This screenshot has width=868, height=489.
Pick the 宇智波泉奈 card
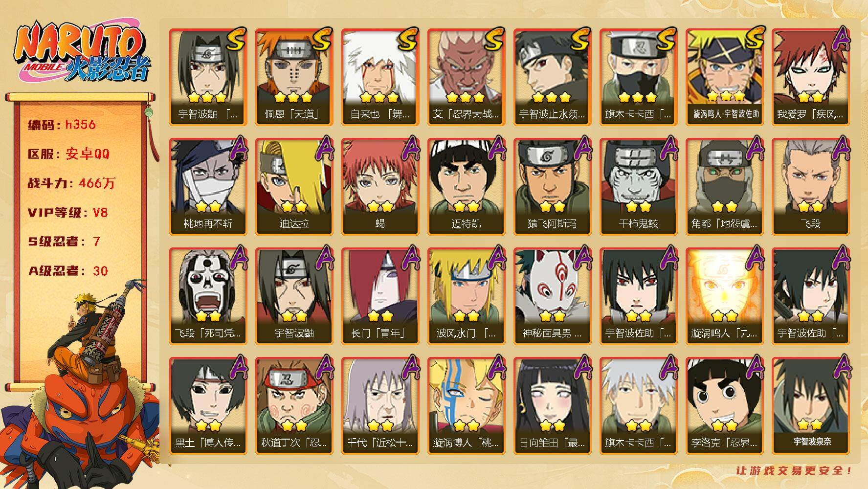tap(811, 406)
